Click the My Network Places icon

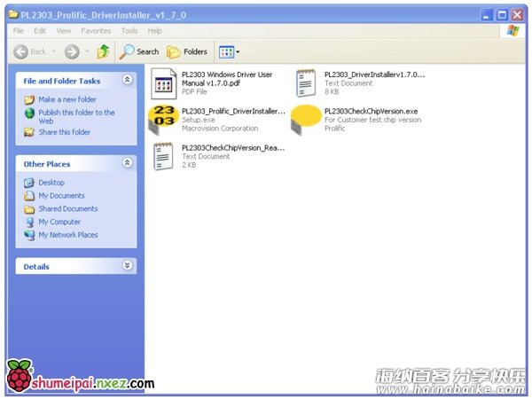point(30,235)
